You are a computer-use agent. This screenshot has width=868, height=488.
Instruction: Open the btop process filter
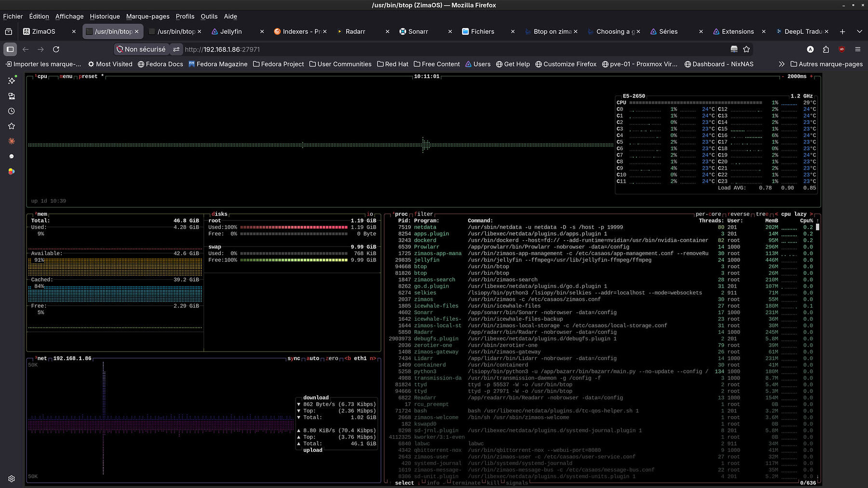click(423, 214)
